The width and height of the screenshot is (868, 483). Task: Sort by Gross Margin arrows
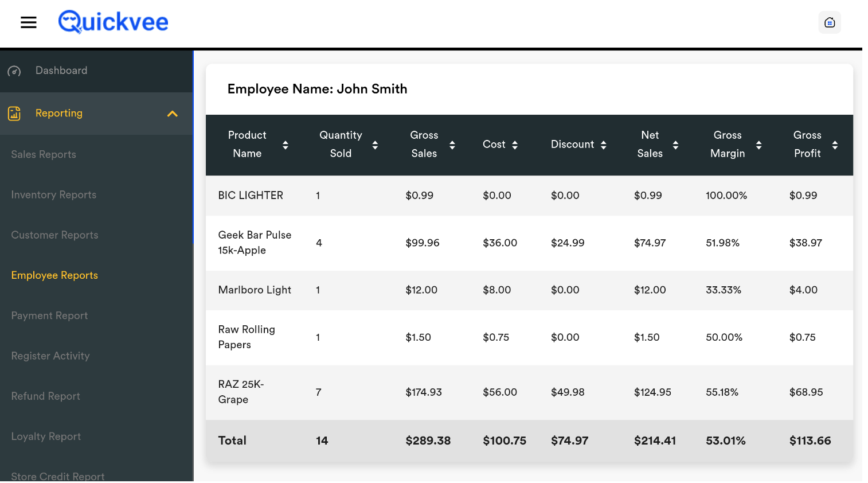coord(758,145)
